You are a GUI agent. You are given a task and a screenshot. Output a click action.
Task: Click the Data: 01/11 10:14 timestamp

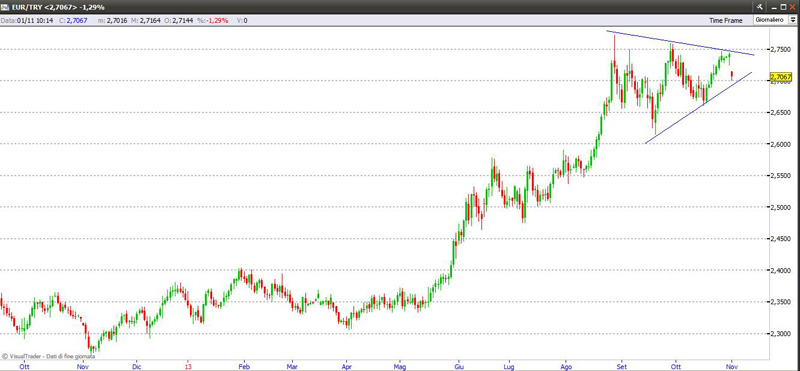coord(26,20)
